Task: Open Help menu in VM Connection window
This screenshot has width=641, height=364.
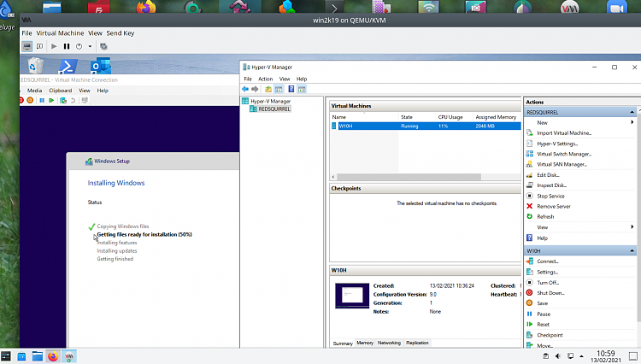Action: point(103,91)
